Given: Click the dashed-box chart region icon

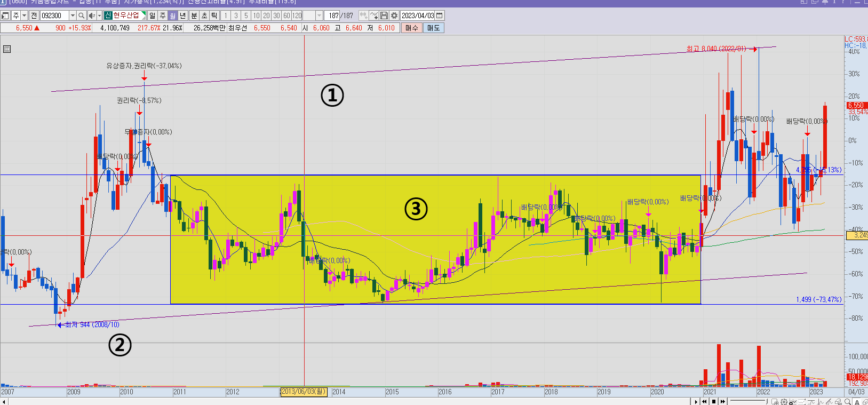Looking at the screenshot, I should pyautogui.click(x=802, y=402).
